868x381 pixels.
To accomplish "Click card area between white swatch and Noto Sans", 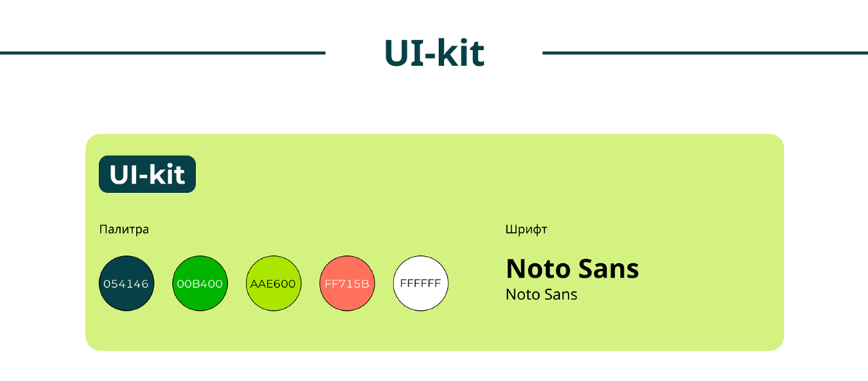I will 477,283.
